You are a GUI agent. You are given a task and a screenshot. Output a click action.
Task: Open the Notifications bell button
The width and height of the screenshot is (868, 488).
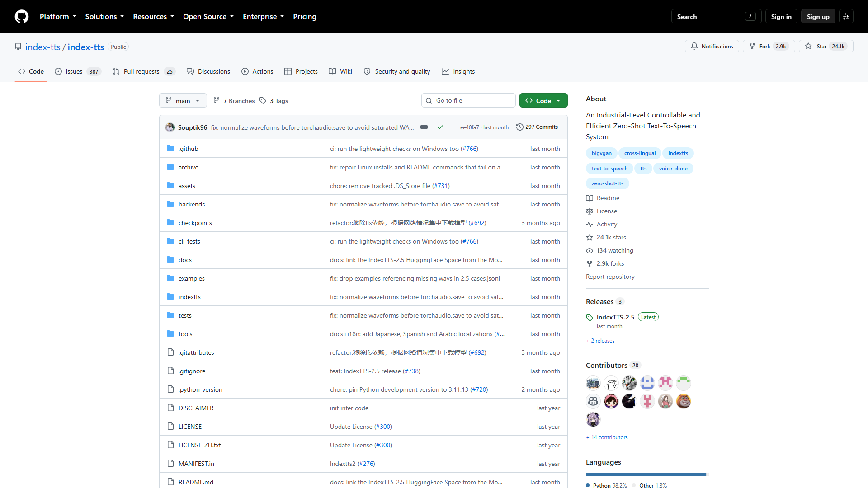tap(712, 47)
